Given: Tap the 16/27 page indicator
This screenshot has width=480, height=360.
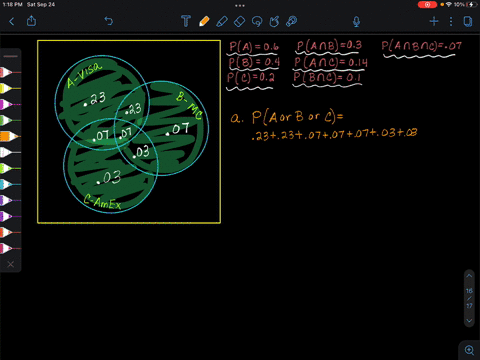Looking at the screenshot, I should tap(469, 298).
